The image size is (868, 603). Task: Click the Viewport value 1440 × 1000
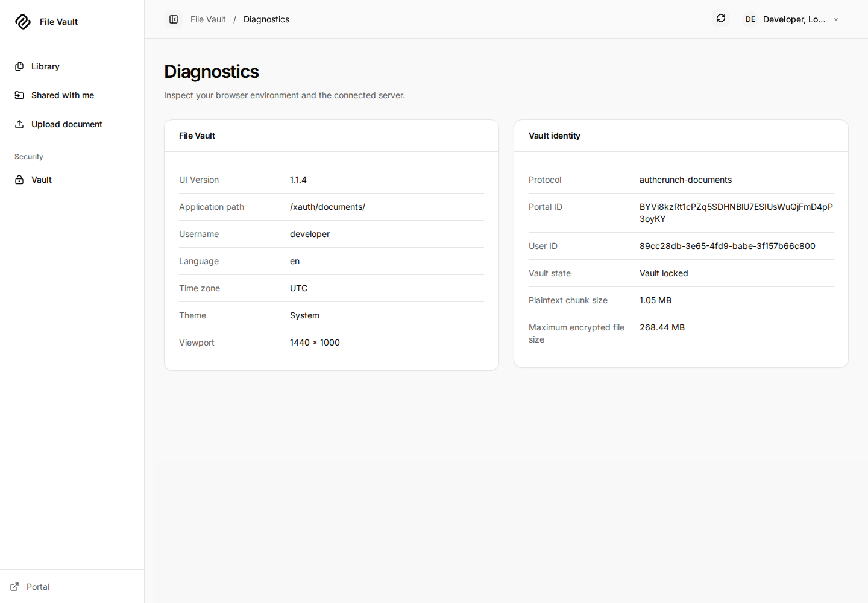pos(315,343)
